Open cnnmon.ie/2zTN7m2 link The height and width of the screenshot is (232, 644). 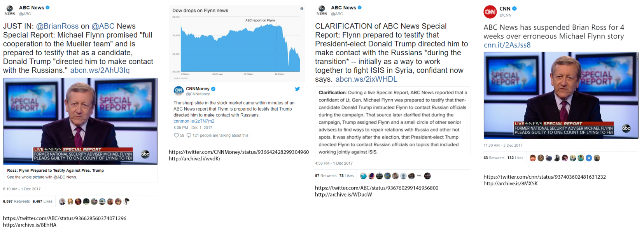click(x=194, y=121)
